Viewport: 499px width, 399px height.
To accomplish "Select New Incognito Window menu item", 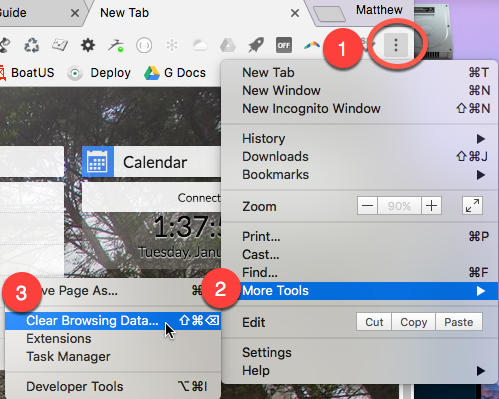I will [x=360, y=108].
